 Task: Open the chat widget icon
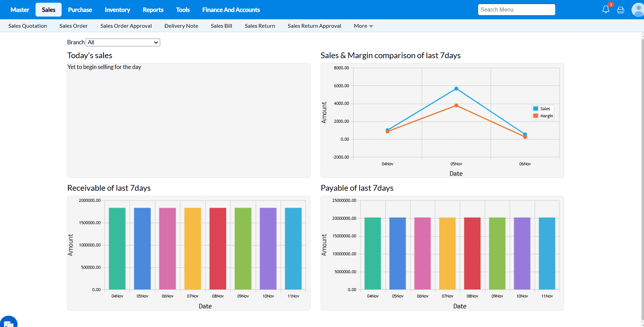pos(8,323)
